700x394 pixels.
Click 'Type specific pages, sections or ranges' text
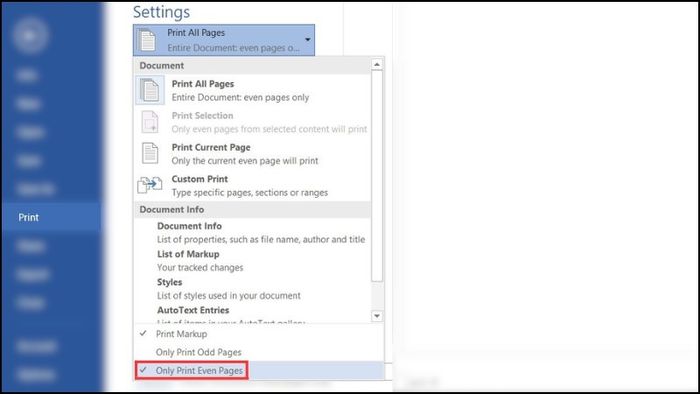[250, 193]
